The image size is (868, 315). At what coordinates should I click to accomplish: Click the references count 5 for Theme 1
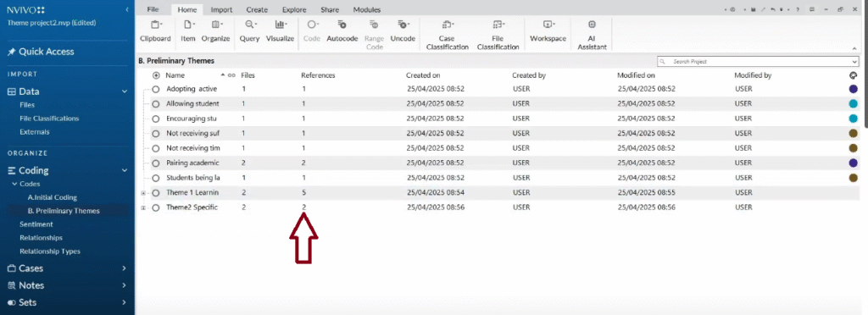304,193
